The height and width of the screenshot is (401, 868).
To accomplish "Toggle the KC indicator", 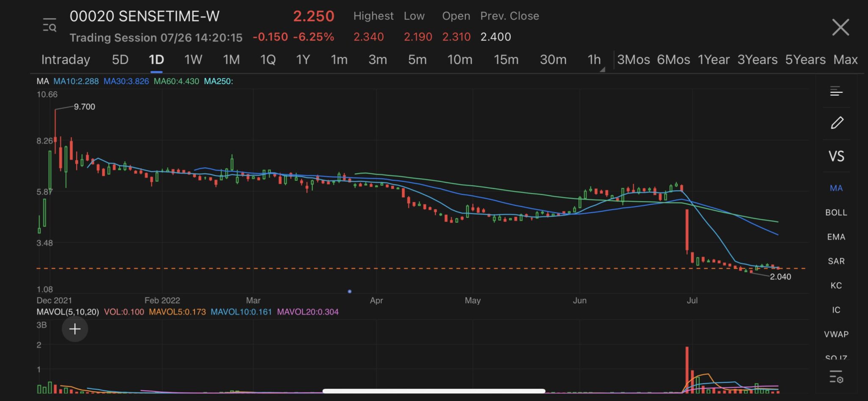I will coord(836,285).
